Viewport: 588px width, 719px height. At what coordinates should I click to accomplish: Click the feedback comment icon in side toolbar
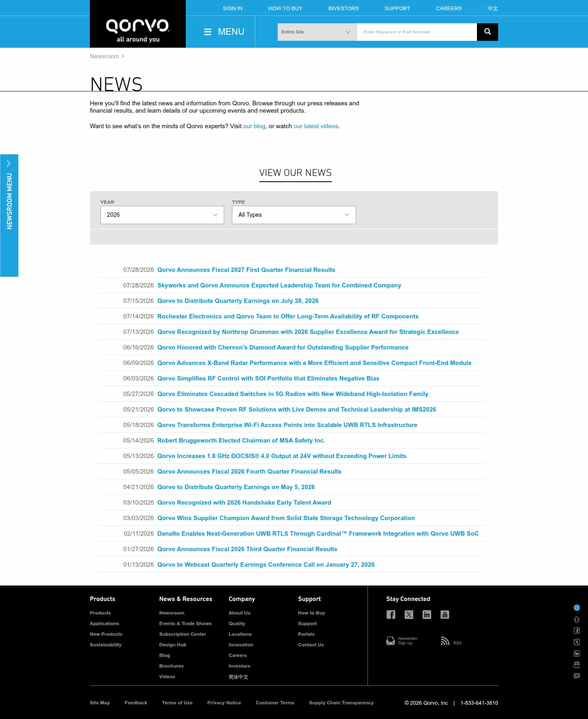click(x=577, y=676)
